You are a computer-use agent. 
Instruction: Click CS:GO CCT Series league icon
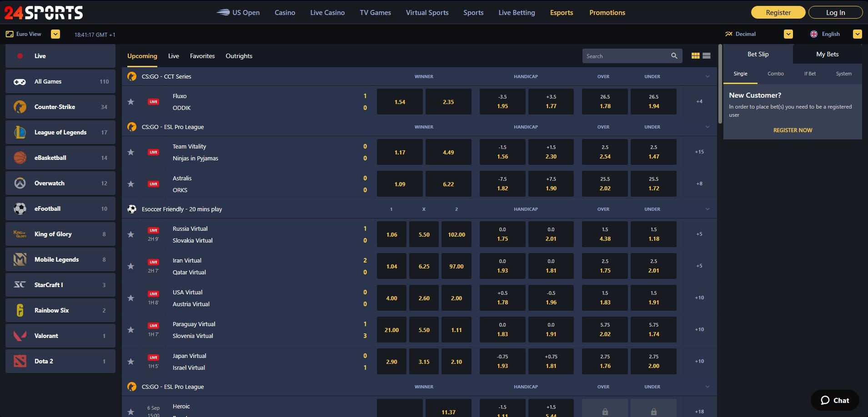(132, 76)
